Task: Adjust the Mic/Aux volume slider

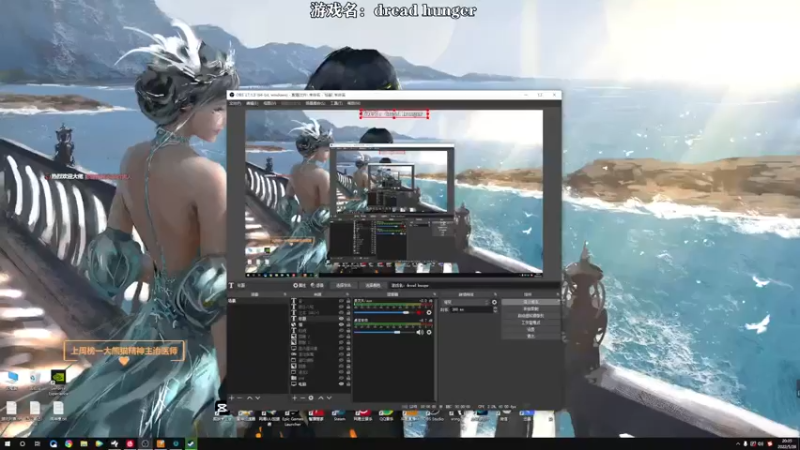Action: [x=384, y=313]
